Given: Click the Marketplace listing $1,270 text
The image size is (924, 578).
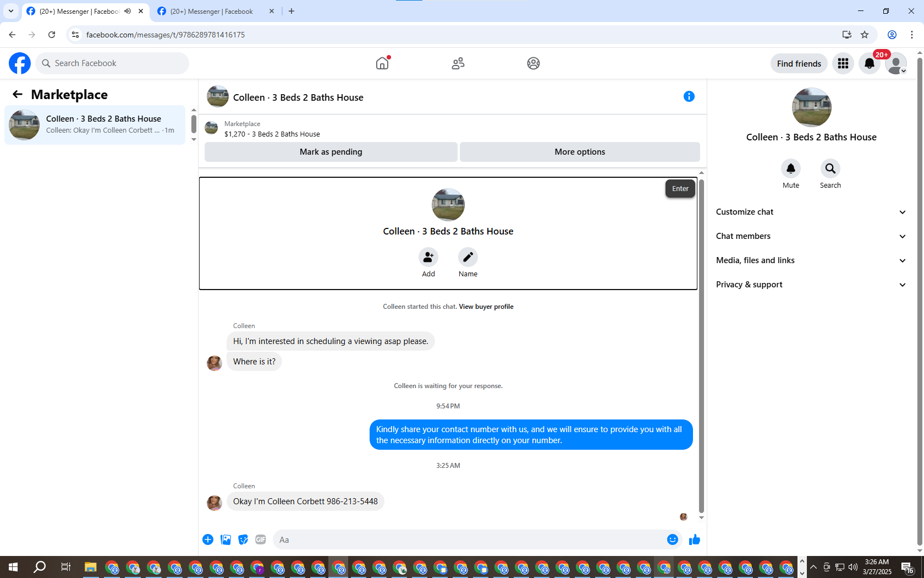Looking at the screenshot, I should (x=272, y=134).
